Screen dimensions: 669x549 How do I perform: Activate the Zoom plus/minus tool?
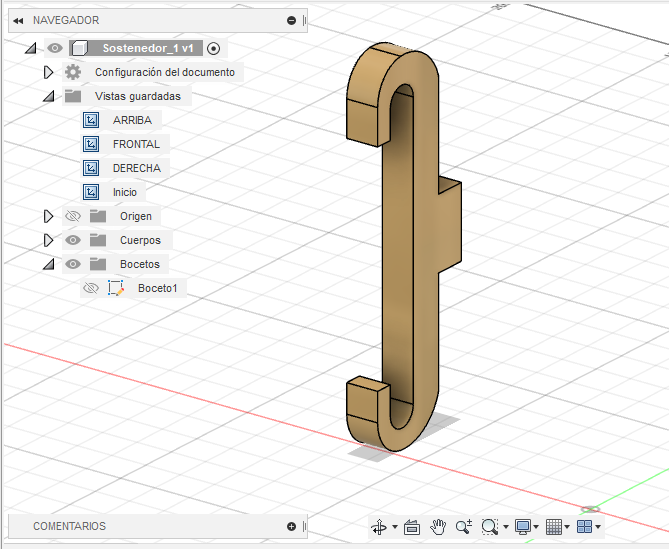point(464,527)
